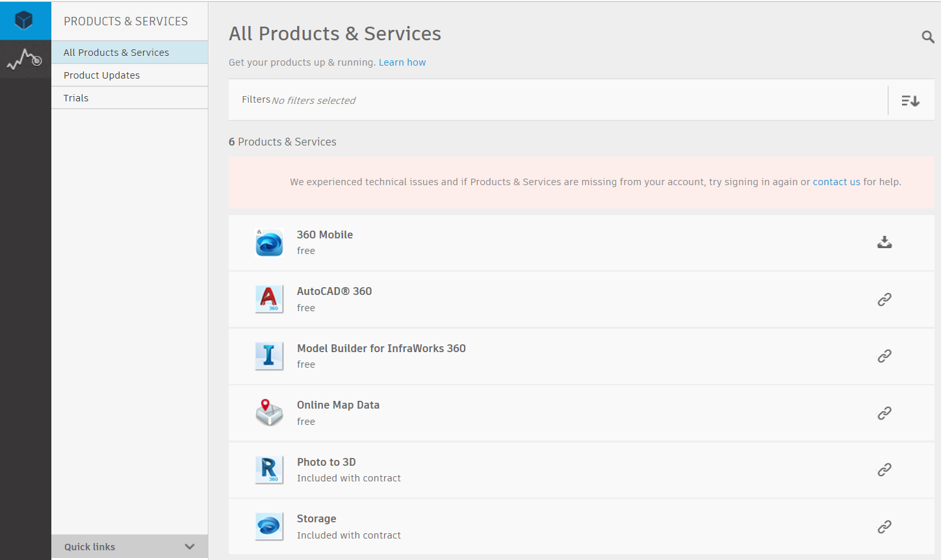
Task: Open the Online Map Data title
Action: (x=338, y=405)
